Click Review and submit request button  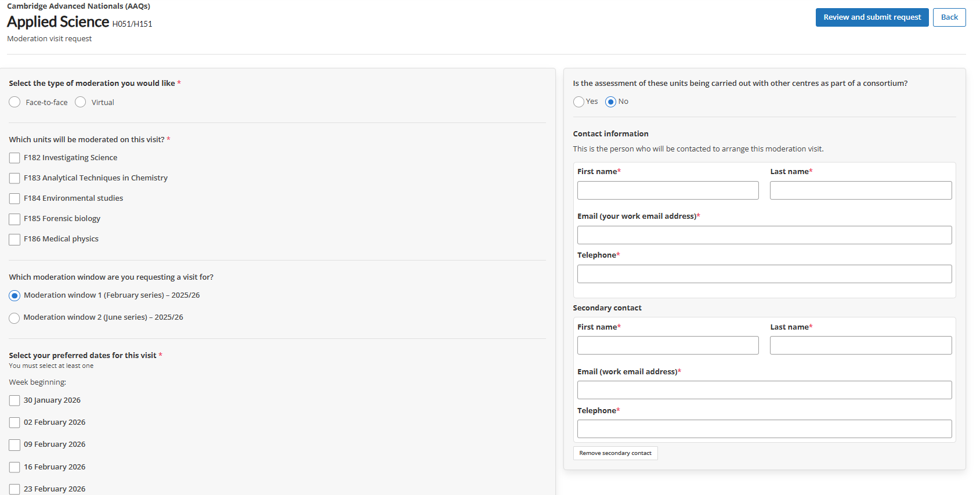871,17
